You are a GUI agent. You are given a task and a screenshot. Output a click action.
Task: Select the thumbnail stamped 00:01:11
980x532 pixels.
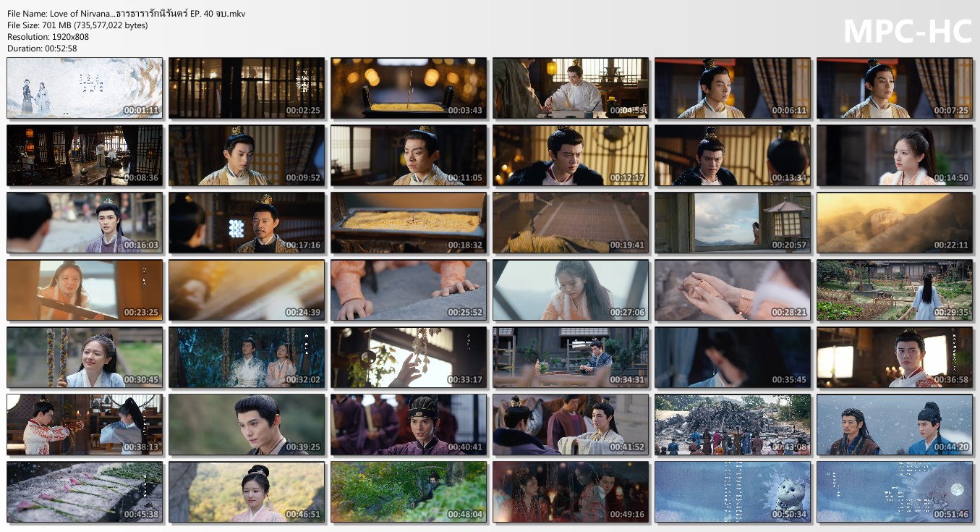coord(85,88)
